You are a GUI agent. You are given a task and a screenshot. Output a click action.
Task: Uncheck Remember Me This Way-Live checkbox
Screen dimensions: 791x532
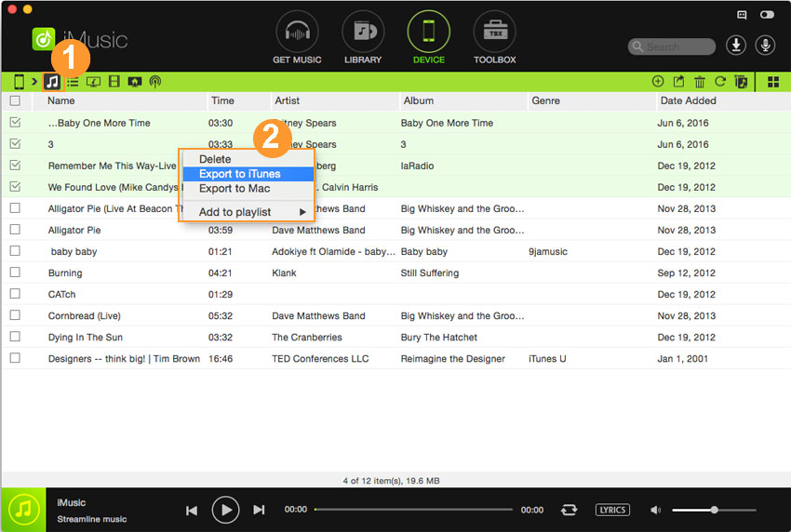coord(15,166)
